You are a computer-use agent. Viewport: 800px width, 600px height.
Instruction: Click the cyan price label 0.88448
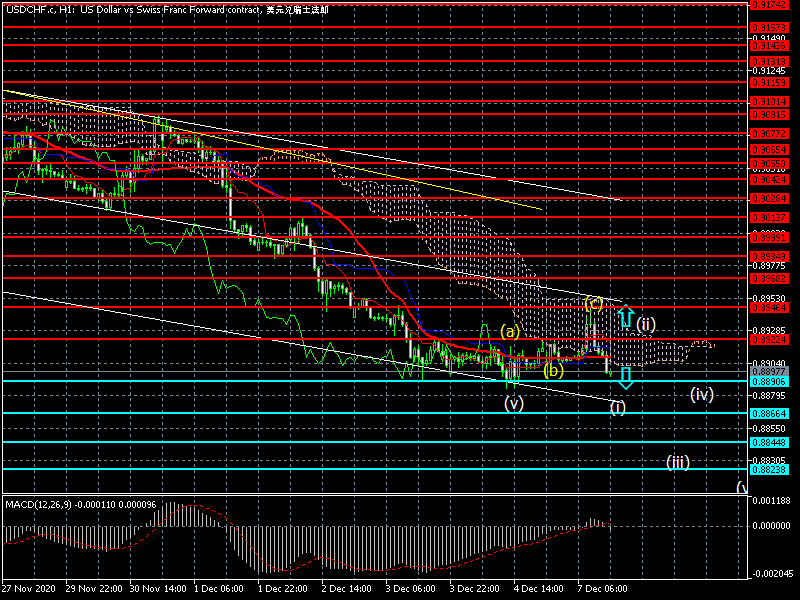click(769, 443)
